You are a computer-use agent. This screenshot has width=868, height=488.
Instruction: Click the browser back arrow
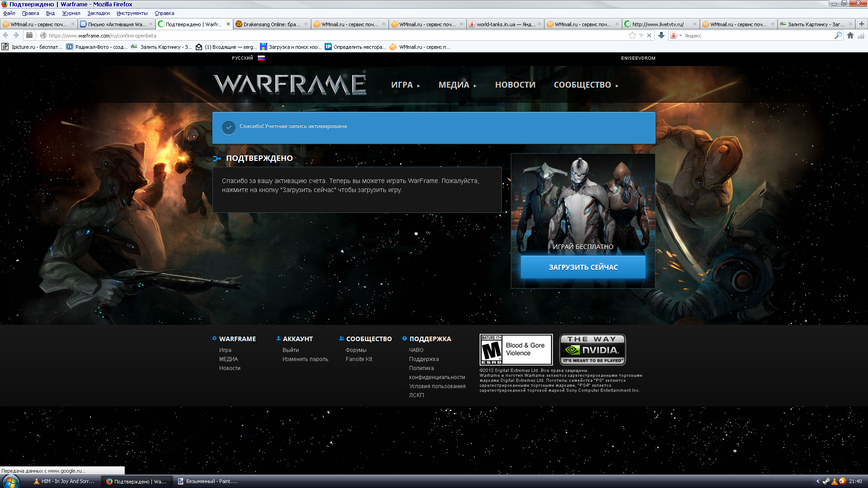[6, 35]
